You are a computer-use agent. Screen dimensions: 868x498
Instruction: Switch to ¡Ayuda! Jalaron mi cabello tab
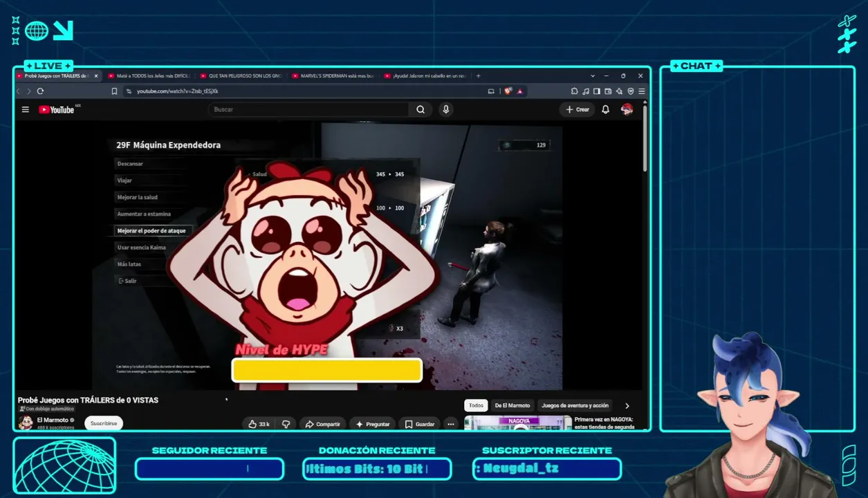[x=425, y=76]
